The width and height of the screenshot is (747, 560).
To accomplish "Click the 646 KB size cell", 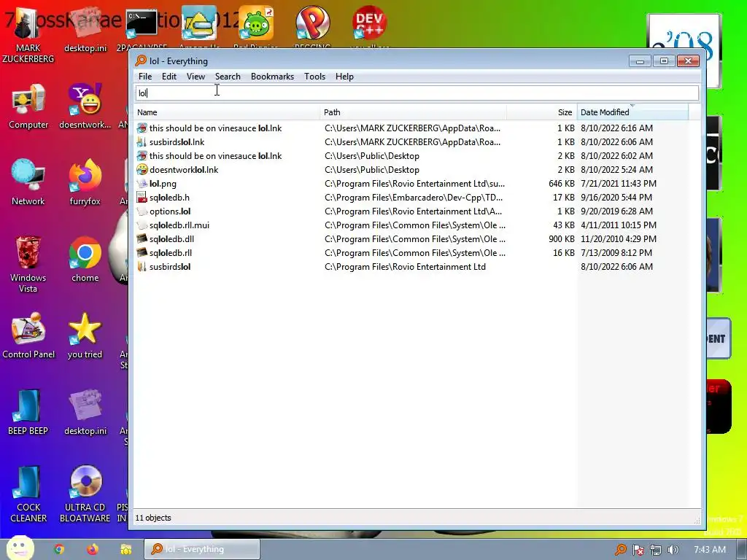I will pos(561,184).
